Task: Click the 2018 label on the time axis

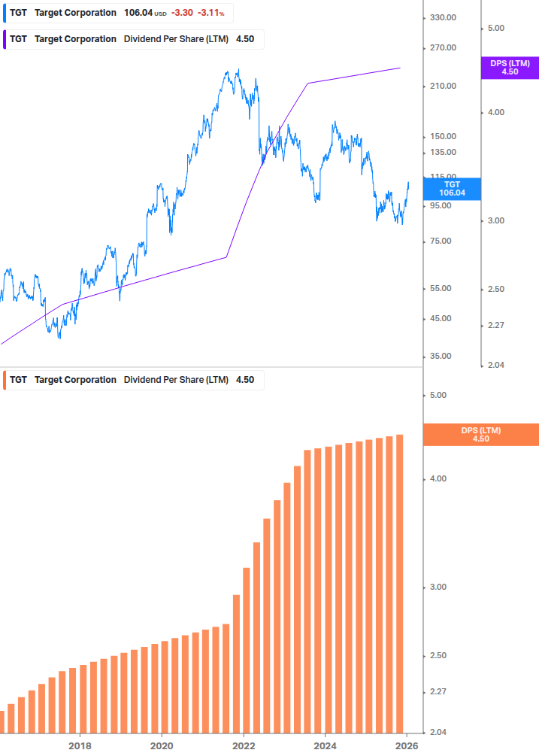Action: (x=80, y=746)
